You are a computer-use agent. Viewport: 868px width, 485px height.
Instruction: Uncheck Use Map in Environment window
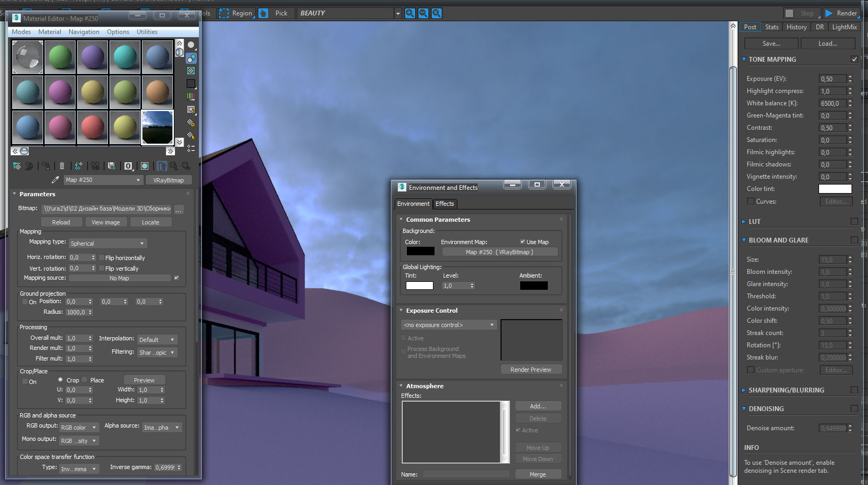click(523, 241)
